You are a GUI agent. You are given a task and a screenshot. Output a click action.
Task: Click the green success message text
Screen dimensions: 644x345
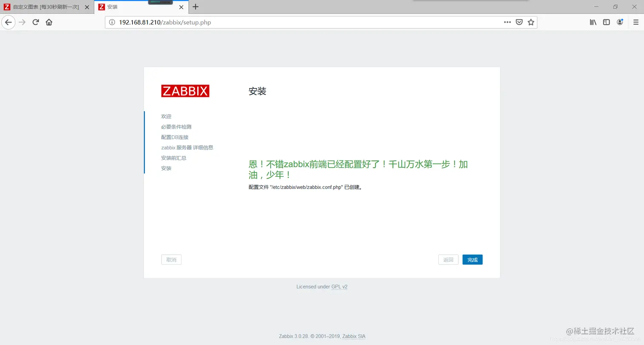pos(358,169)
